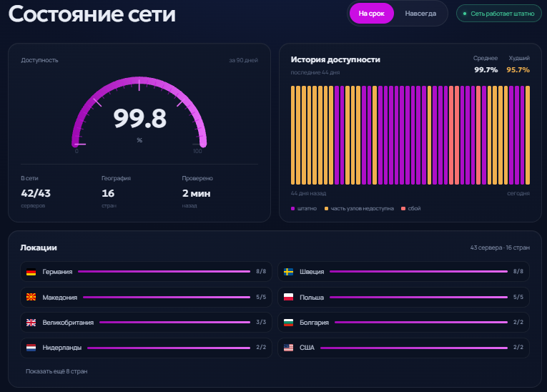Image resolution: width=547 pixels, height=392 pixels.
Task: Click the Швеция 8/8 count
Action: [x=518, y=271]
